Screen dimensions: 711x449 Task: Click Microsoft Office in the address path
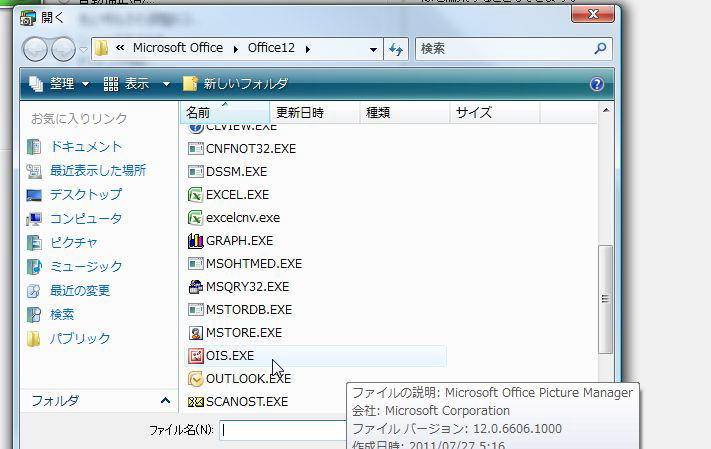click(x=178, y=48)
